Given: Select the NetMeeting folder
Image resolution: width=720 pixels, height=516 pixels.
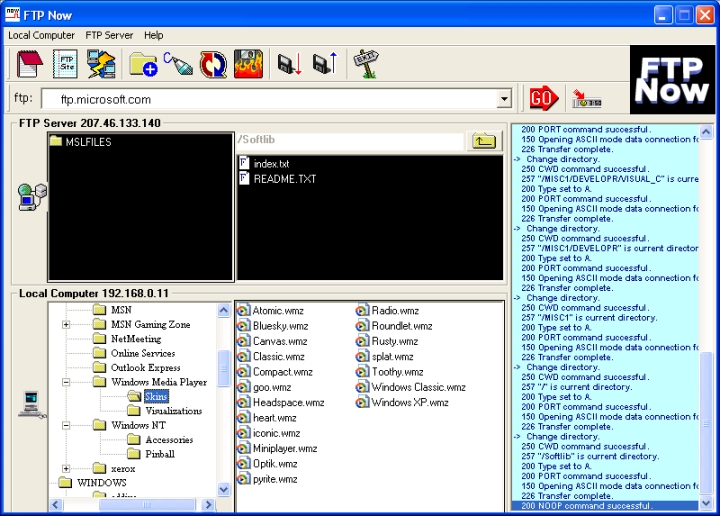Looking at the screenshot, I should 127,339.
